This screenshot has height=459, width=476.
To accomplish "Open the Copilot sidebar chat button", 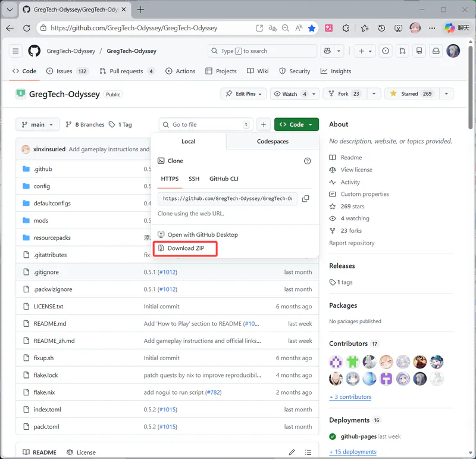I will [x=457, y=28].
